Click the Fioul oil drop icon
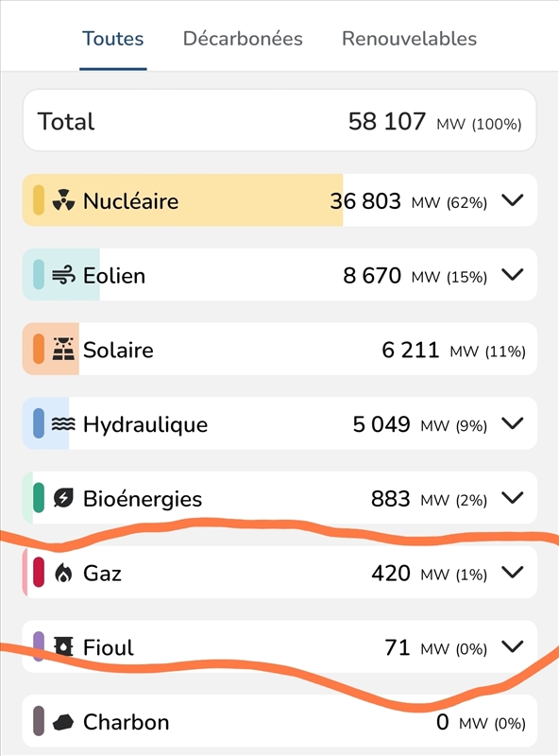The width and height of the screenshot is (559, 756). pos(63,647)
